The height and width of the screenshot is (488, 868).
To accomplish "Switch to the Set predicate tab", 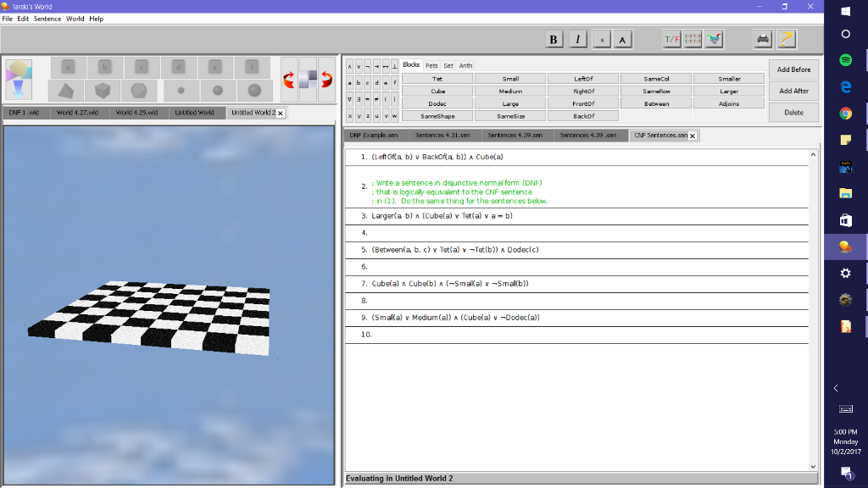I will pos(448,65).
